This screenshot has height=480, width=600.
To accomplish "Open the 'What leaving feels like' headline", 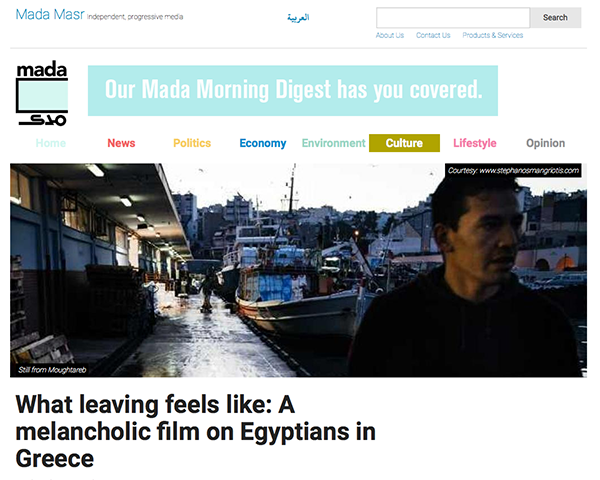I will pos(196,431).
